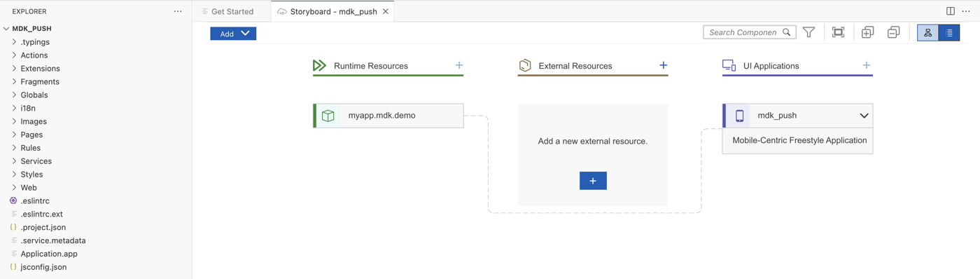
Task: Expand the Web folder
Action: [x=14, y=187]
